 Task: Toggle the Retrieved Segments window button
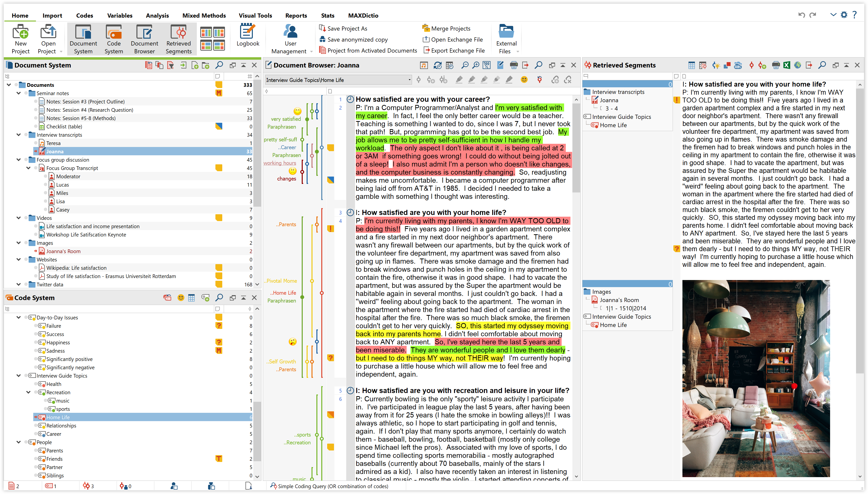[x=178, y=39]
